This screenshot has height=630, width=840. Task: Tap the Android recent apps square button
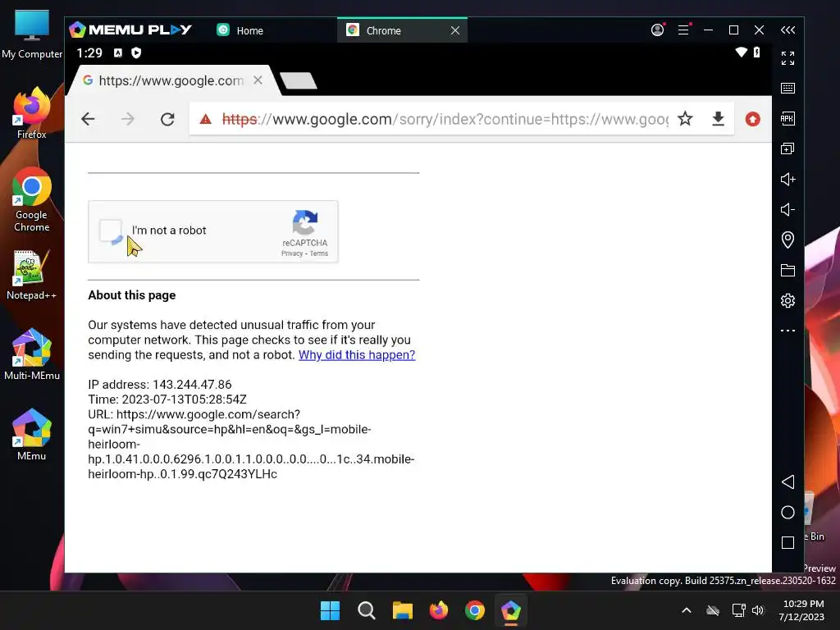point(788,543)
